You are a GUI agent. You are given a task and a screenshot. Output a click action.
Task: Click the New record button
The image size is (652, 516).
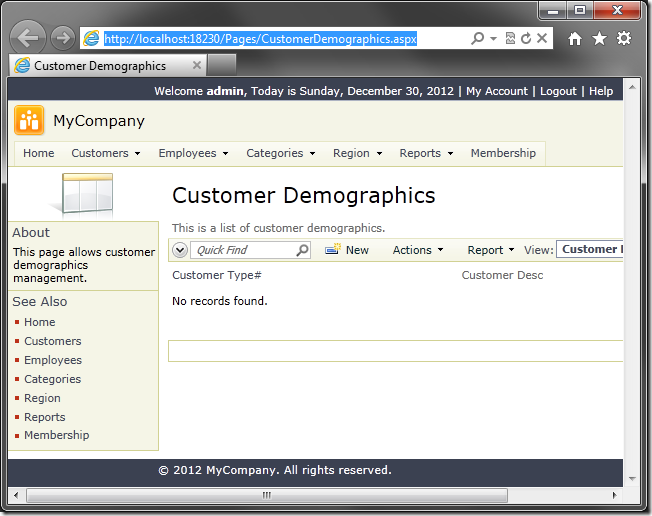tap(347, 250)
